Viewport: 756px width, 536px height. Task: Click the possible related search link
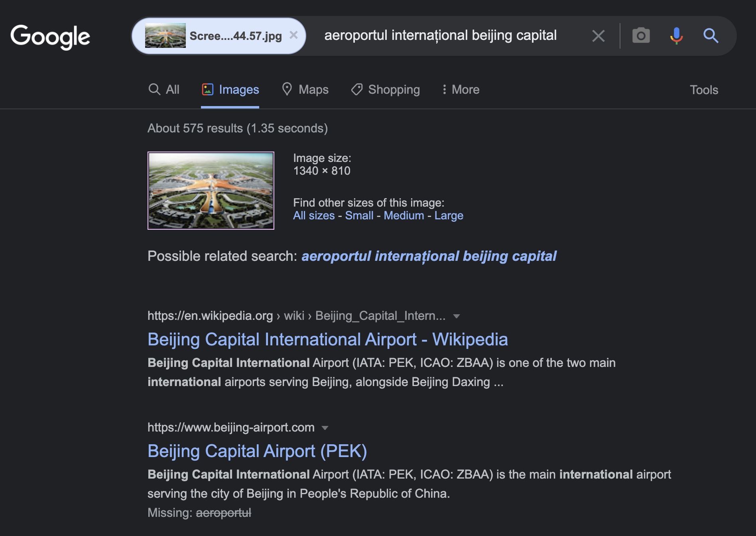(x=429, y=256)
